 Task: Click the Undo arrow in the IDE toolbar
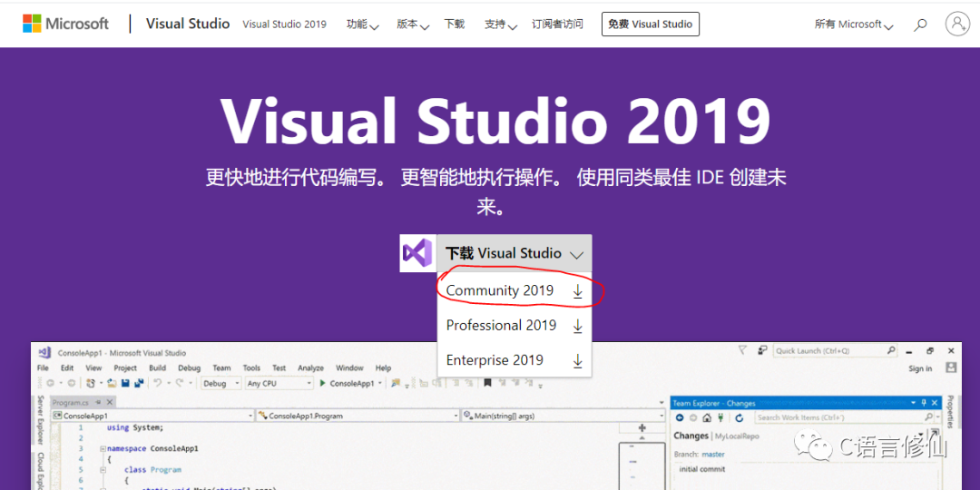[158, 383]
